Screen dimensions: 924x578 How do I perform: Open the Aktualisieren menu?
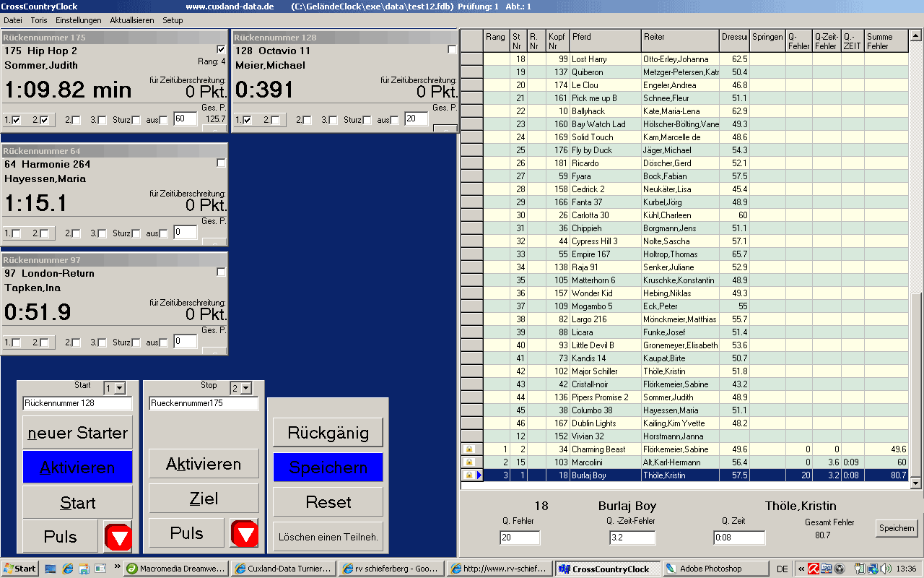pyautogui.click(x=131, y=20)
